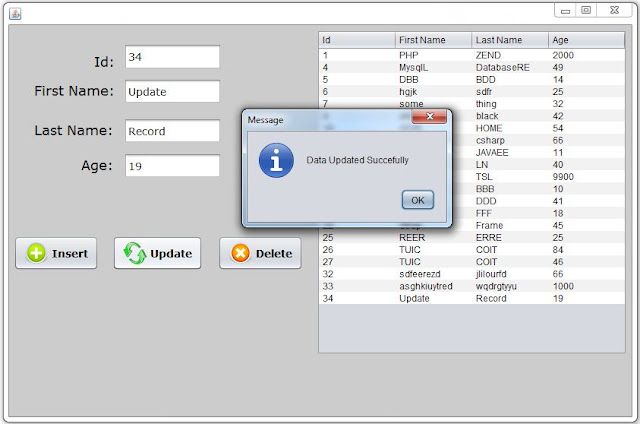Maximize the application window

[x=586, y=11]
